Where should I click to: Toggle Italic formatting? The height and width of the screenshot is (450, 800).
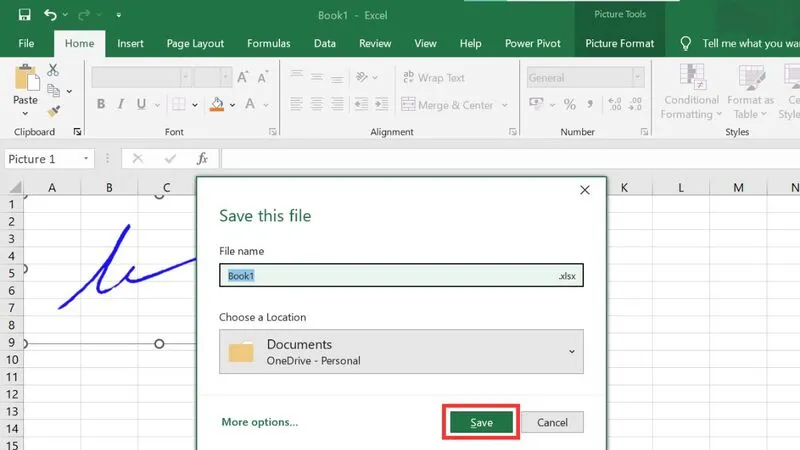point(120,104)
